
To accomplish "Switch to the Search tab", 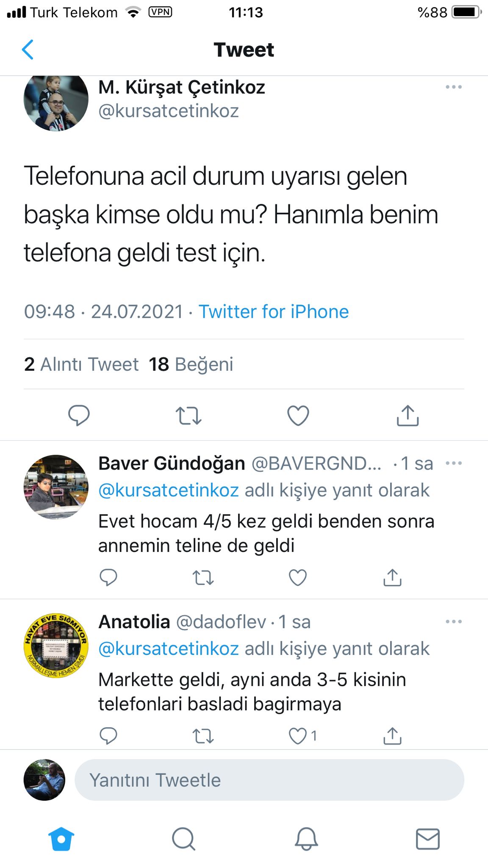I will coord(183,839).
